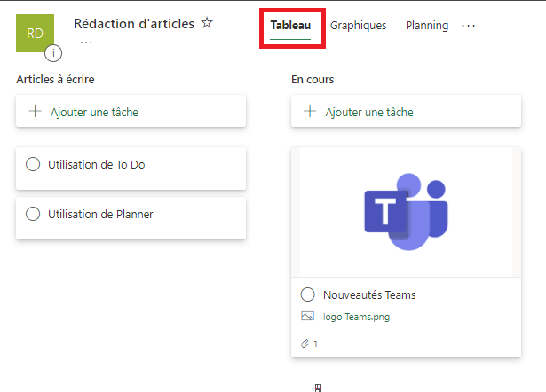
Task: Mark Utilisation de To Do as complete
Action: click(33, 164)
